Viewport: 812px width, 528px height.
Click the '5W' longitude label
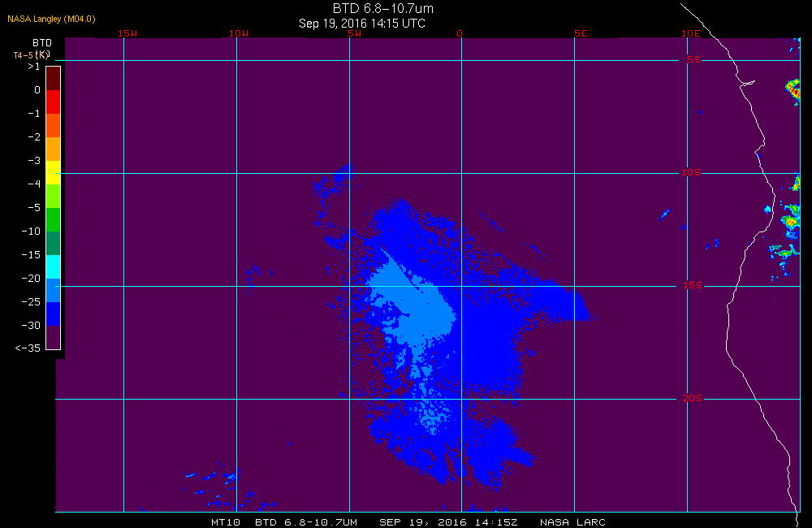354,33
